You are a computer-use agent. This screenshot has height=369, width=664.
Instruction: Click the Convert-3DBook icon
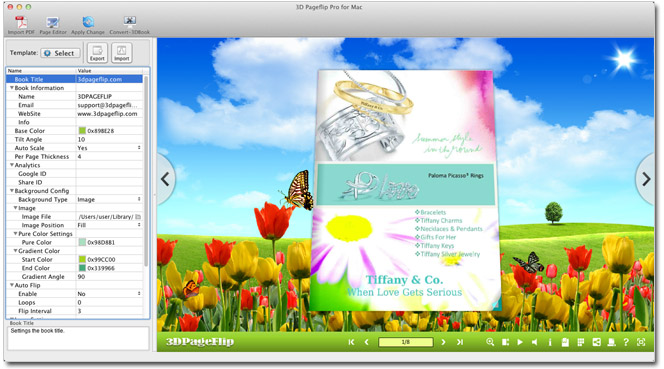point(130,25)
